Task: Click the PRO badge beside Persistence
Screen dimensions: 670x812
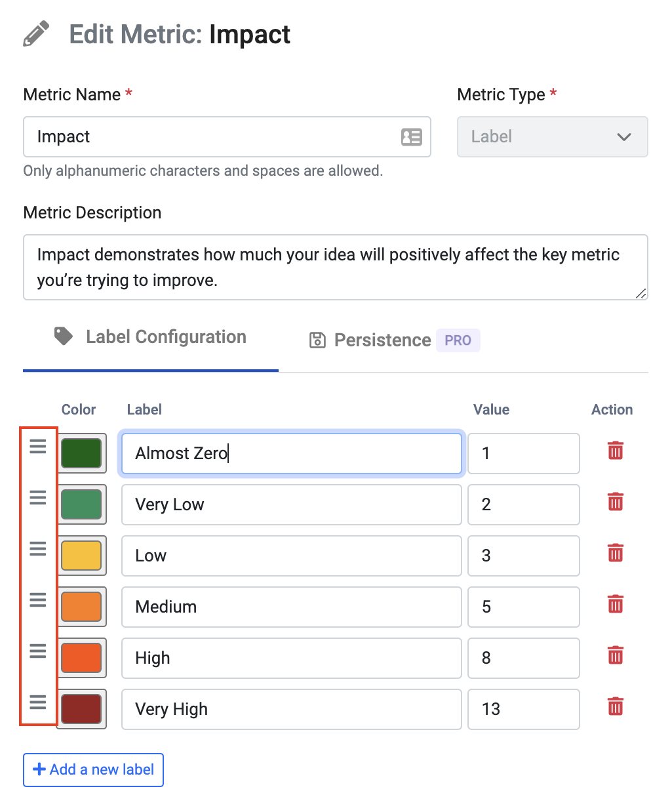Action: tap(458, 340)
